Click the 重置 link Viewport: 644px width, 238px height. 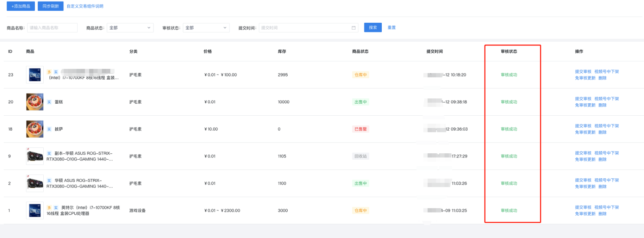[x=391, y=28]
